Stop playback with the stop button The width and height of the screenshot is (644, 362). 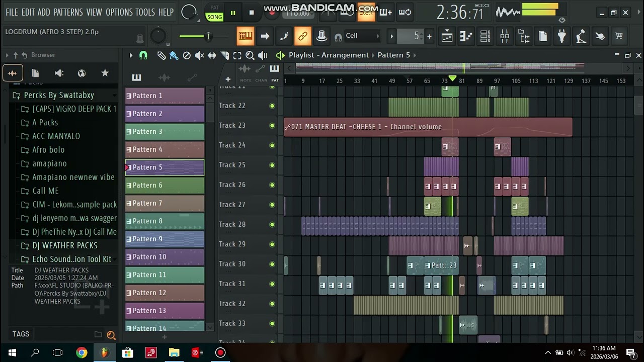pyautogui.click(x=252, y=13)
